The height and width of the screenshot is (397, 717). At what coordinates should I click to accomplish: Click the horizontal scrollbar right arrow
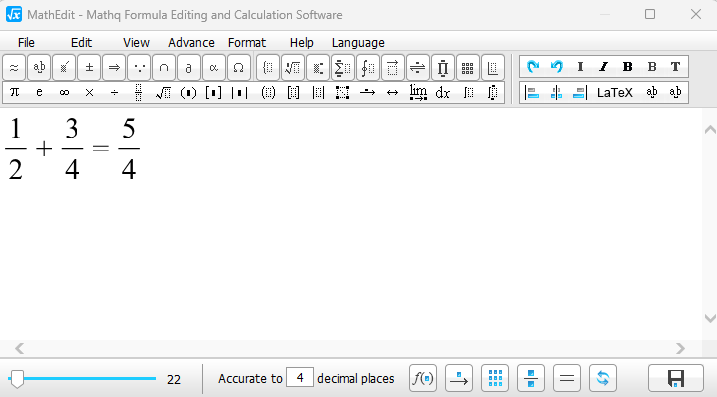click(x=680, y=349)
